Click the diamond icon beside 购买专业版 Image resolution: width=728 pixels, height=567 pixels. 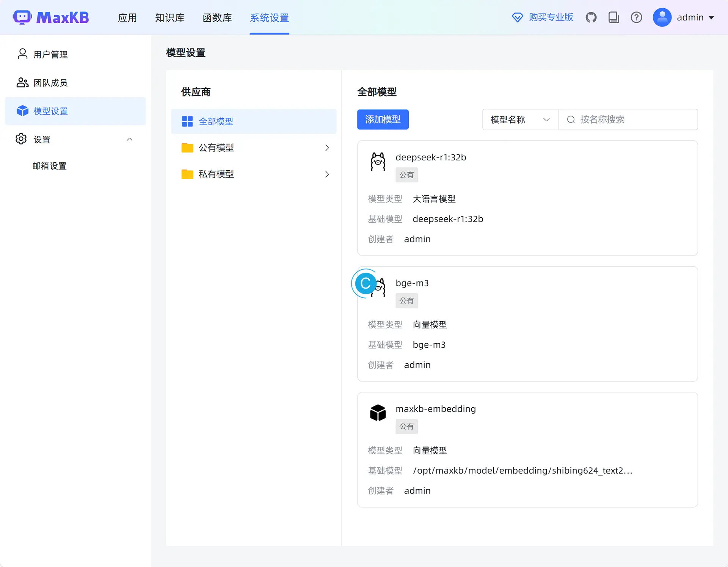[x=517, y=17]
